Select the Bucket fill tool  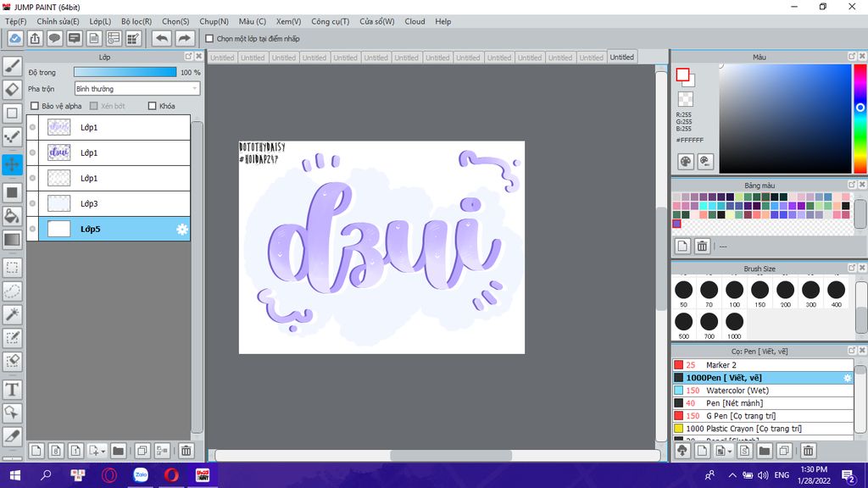(12, 216)
